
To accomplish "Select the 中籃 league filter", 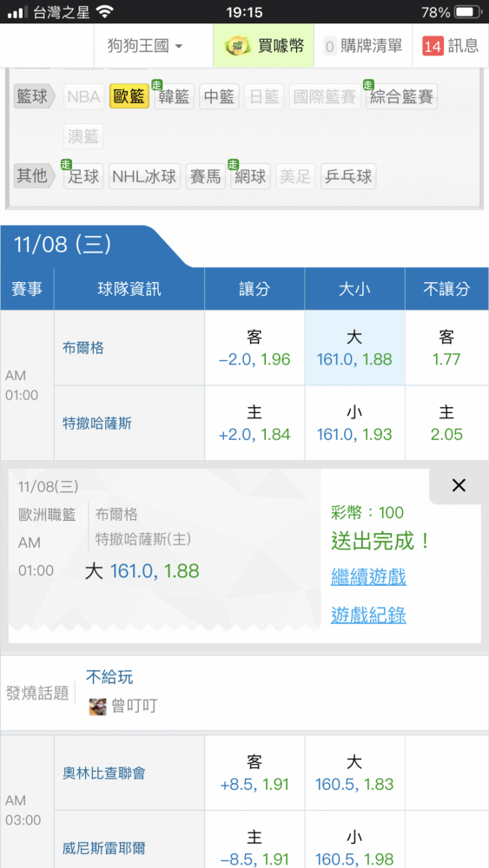I will point(219,97).
